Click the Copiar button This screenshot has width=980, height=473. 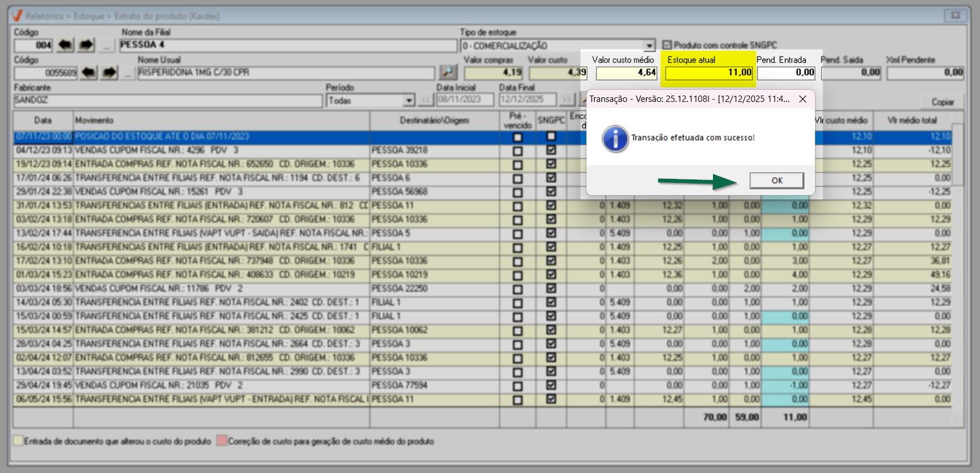pos(942,102)
